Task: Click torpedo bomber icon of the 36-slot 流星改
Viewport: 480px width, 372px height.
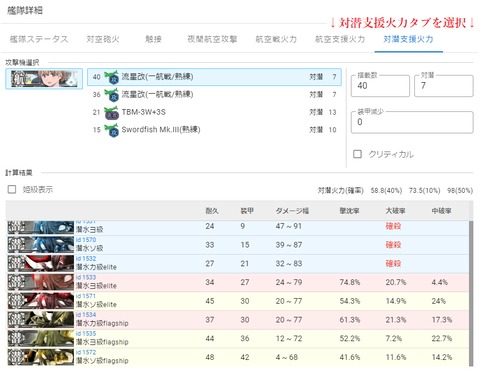Action: 112,95
